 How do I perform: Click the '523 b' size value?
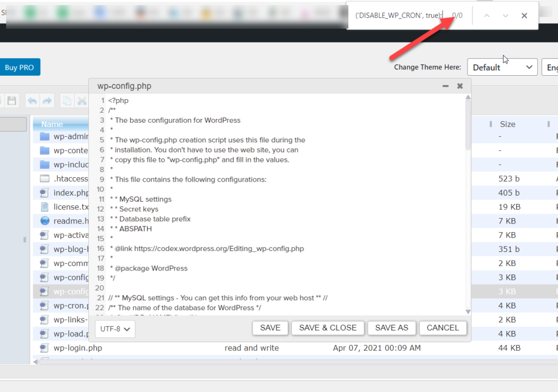509,179
